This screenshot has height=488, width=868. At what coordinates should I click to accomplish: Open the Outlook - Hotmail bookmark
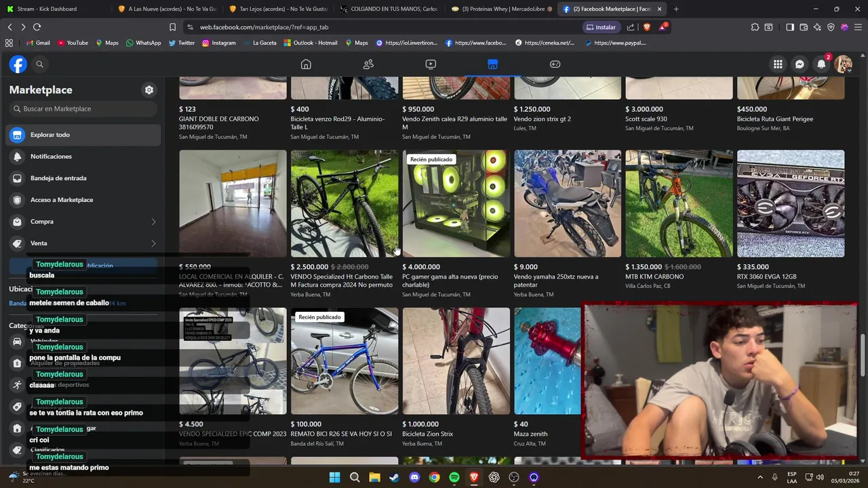[x=311, y=43]
